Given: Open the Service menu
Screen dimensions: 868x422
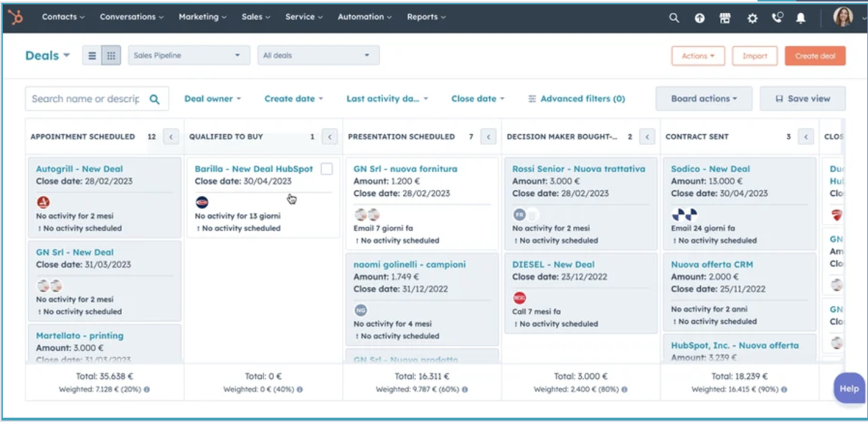Looking at the screenshot, I should (304, 17).
